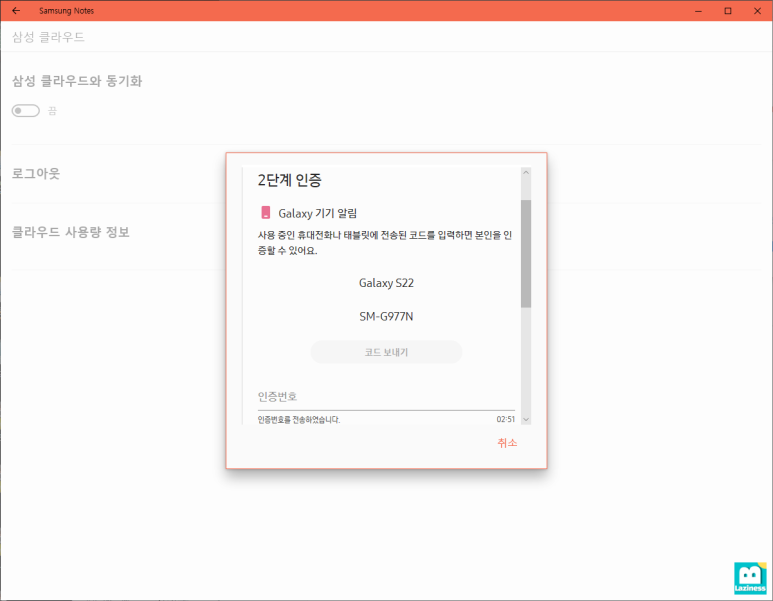773x601 pixels.
Task: Toggle the 삼성 클라우드와 동기화 switch
Action: (x=26, y=110)
